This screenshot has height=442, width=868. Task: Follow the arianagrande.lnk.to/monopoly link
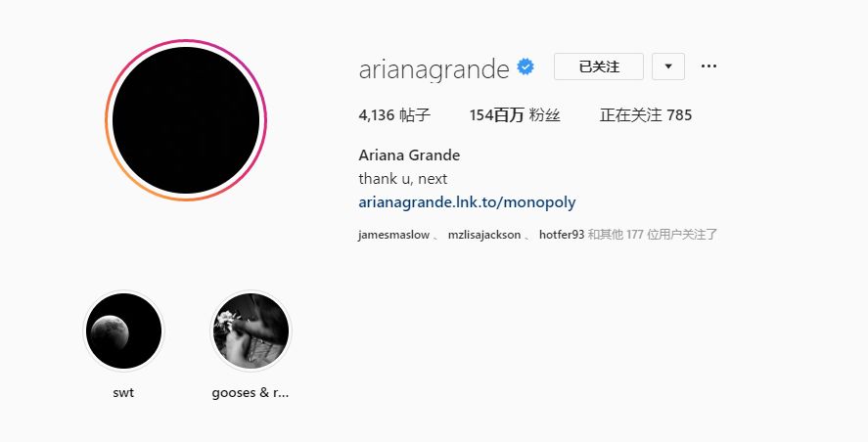(467, 202)
